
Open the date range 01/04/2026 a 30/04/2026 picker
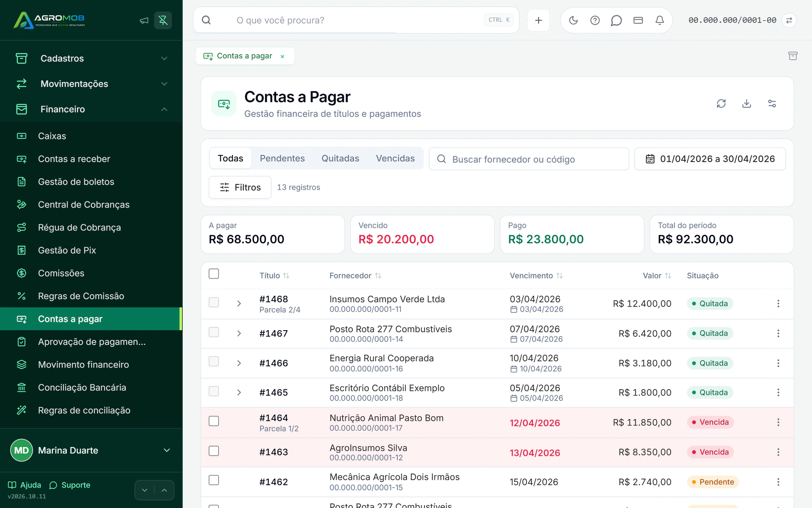pos(710,159)
